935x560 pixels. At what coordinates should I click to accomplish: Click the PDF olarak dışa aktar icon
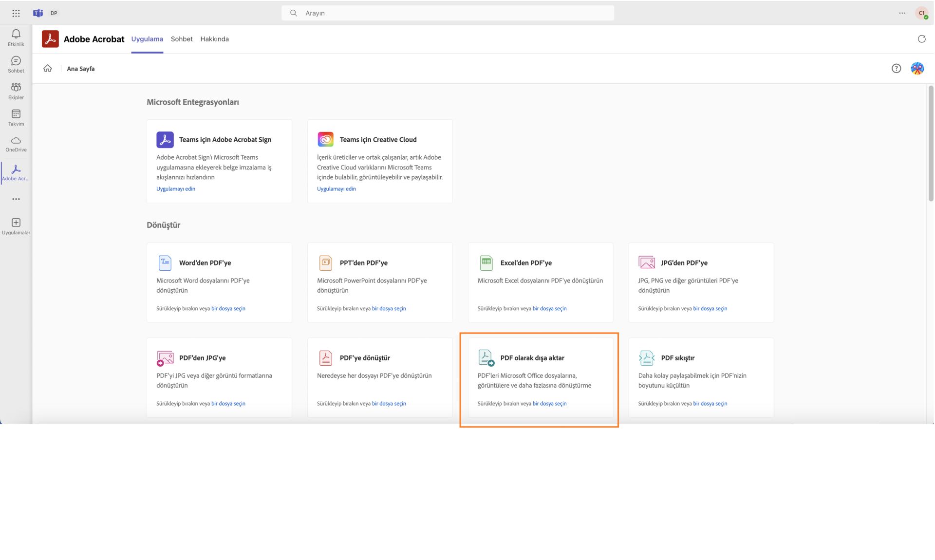click(x=486, y=358)
